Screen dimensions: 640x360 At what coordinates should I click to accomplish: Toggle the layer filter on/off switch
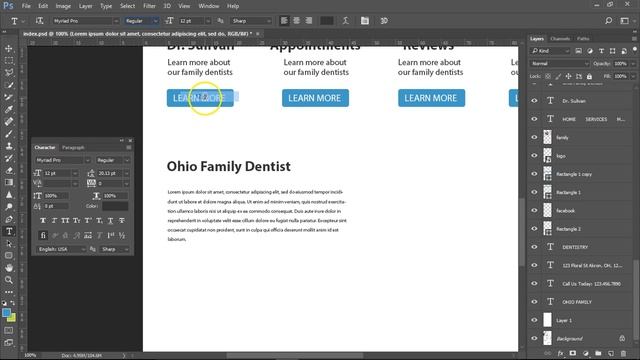pyautogui.click(x=634, y=50)
